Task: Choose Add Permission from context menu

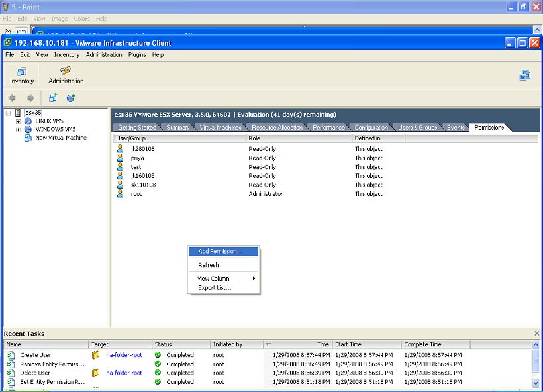Action: click(223, 252)
